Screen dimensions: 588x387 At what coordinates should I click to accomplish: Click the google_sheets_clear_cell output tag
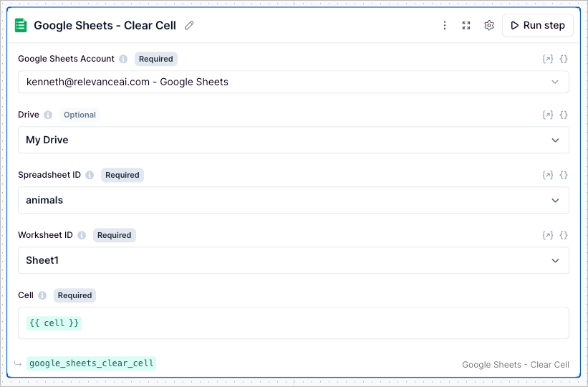(x=91, y=363)
